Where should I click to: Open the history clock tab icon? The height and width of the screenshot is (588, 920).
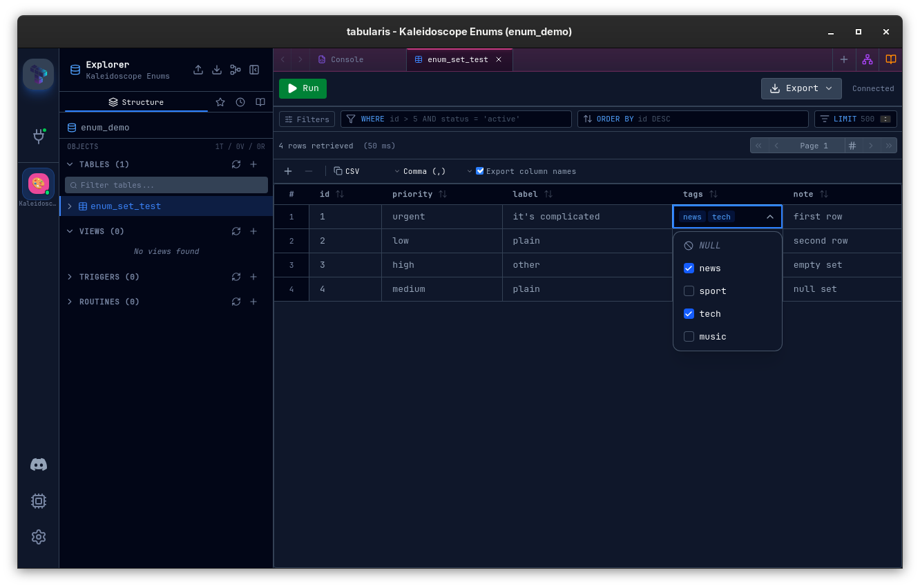240,102
